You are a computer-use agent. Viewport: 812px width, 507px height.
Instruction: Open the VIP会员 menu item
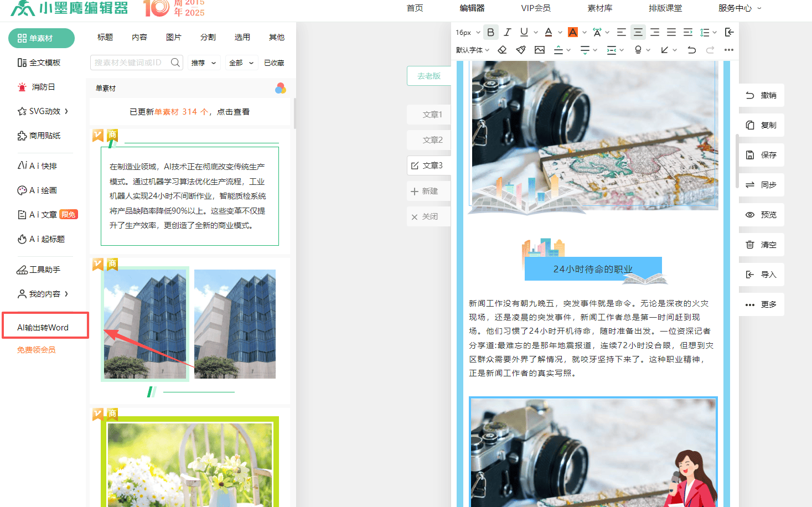click(535, 8)
